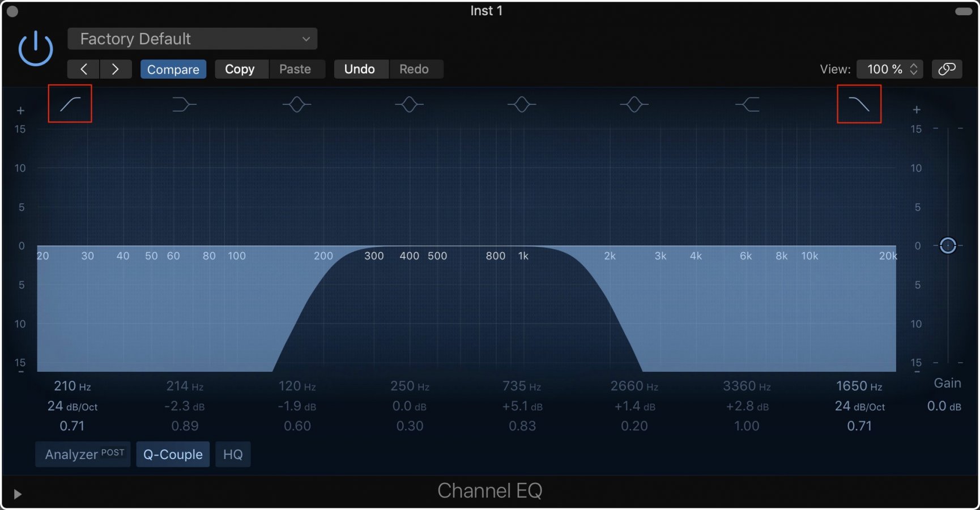The width and height of the screenshot is (980, 510).
Task: Click Undo to revert last change
Action: 360,69
